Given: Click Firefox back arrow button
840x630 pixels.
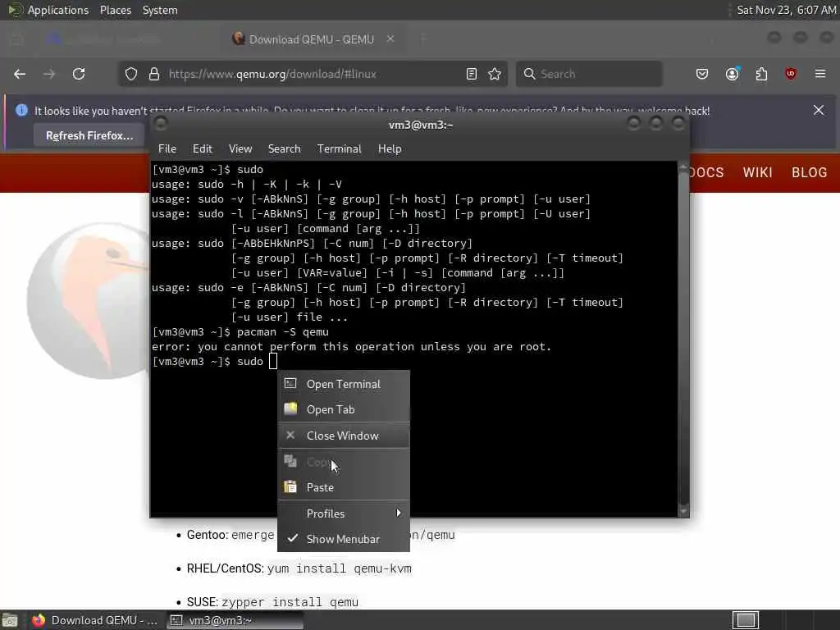Looking at the screenshot, I should pyautogui.click(x=20, y=74).
